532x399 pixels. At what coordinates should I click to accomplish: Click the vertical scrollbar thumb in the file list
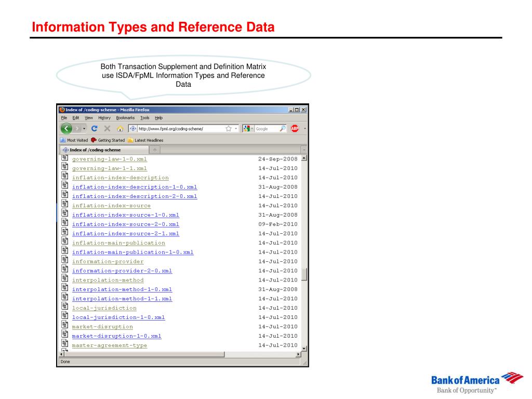[x=304, y=274]
